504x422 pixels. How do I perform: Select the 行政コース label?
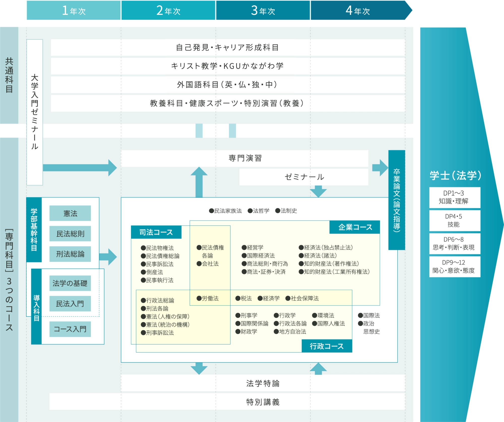[x=327, y=346]
